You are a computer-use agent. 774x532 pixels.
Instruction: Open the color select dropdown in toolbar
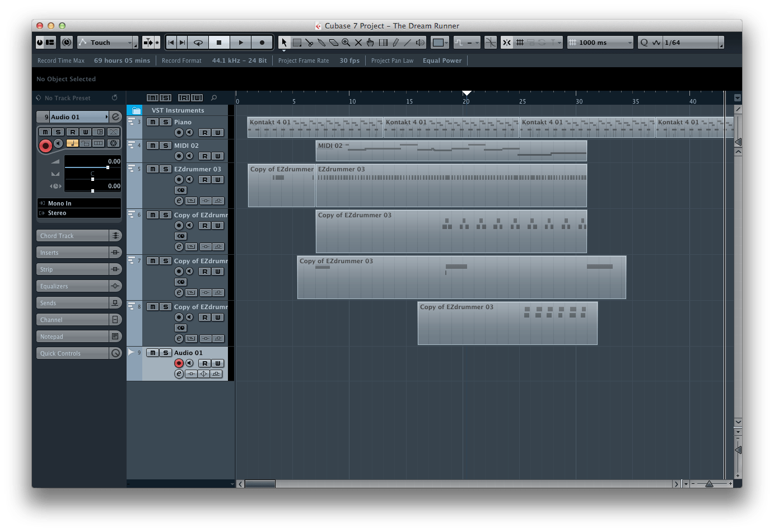click(440, 43)
